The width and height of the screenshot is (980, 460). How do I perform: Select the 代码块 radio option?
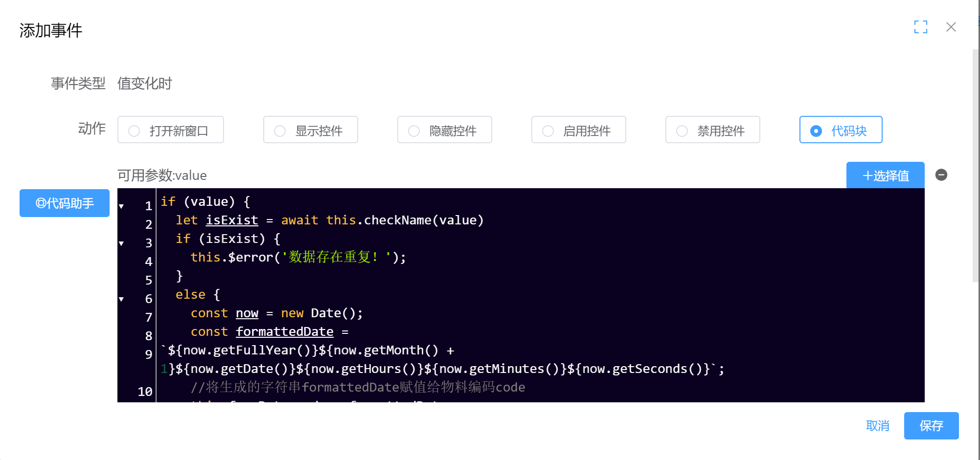[x=841, y=130]
